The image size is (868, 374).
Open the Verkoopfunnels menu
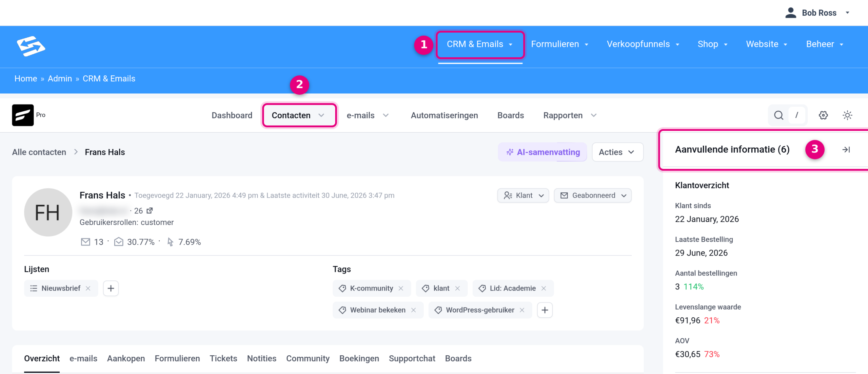pyautogui.click(x=643, y=44)
